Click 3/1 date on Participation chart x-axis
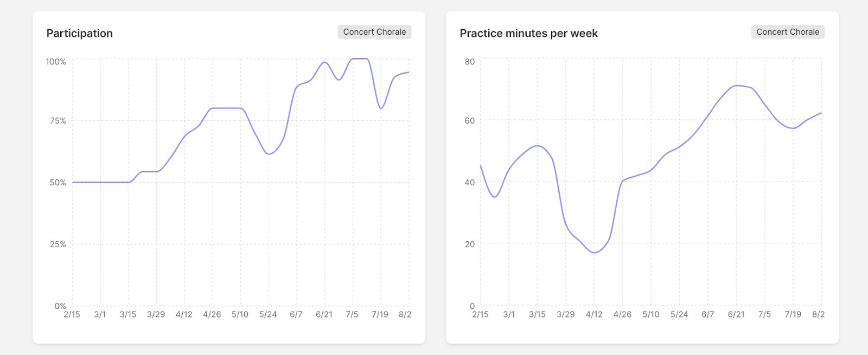 tap(100, 315)
